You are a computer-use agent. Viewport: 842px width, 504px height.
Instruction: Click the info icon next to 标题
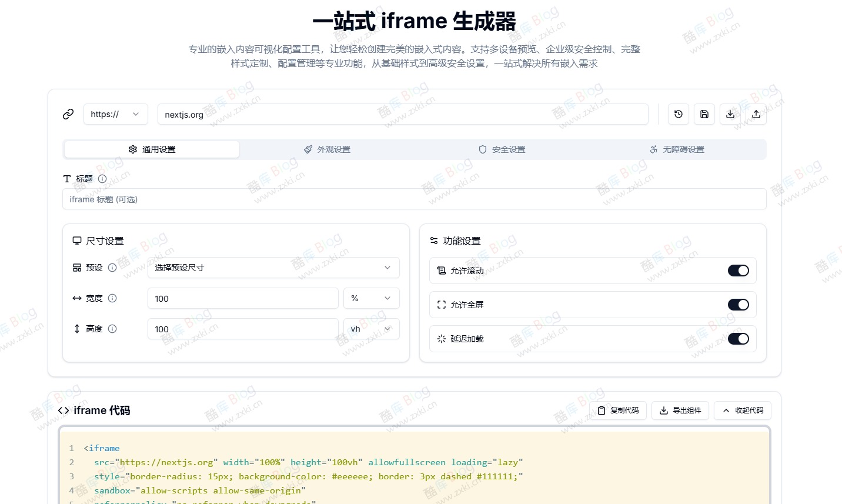click(103, 179)
